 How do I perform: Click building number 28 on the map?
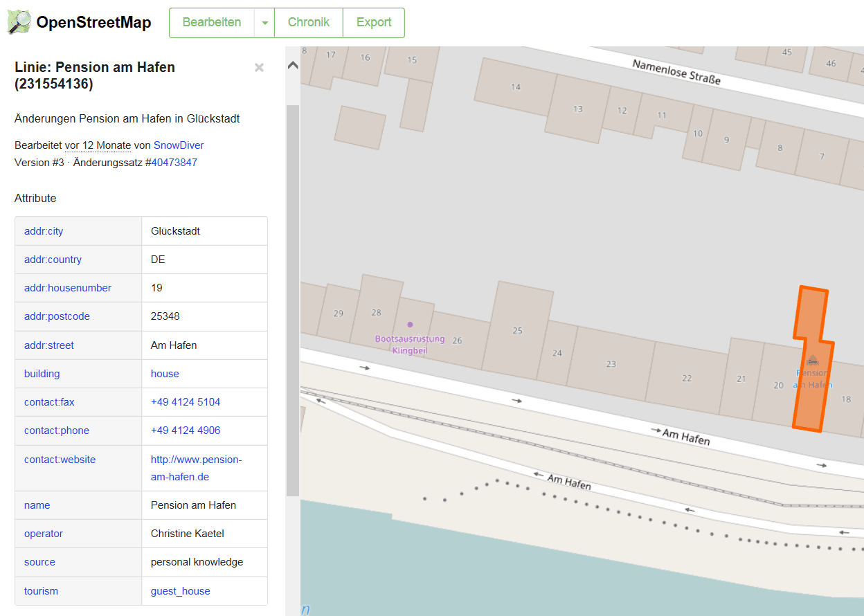pos(377,313)
